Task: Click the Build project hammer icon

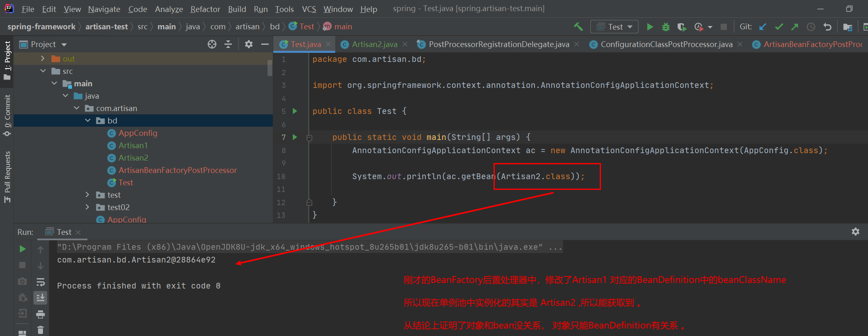Action: (578, 27)
